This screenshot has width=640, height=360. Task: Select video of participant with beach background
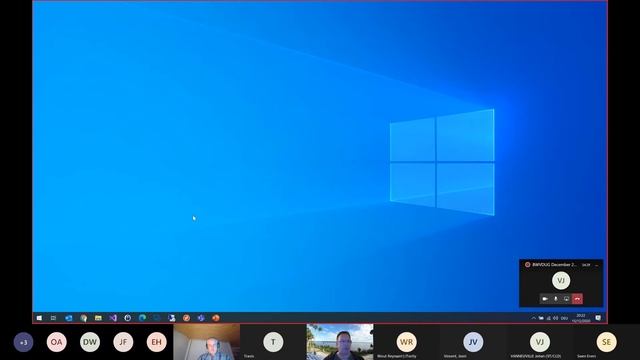click(x=340, y=342)
